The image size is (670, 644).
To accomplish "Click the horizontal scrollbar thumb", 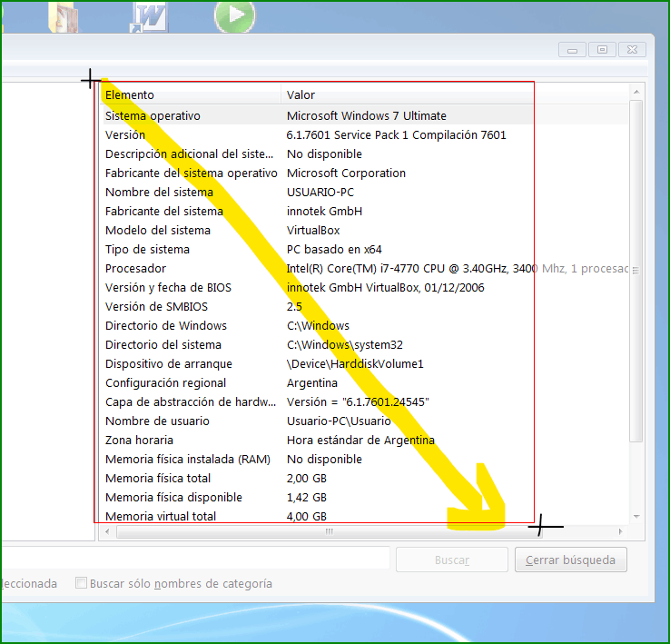I will 329,531.
